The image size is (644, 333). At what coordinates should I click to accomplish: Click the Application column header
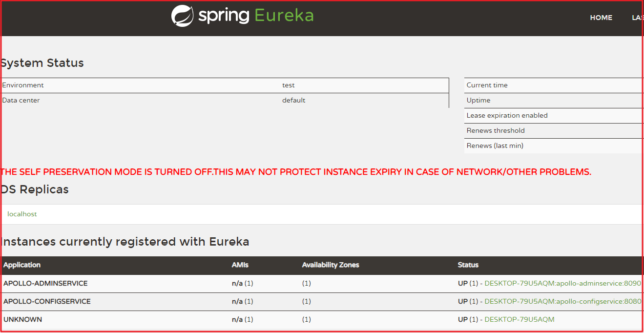pyautogui.click(x=22, y=265)
